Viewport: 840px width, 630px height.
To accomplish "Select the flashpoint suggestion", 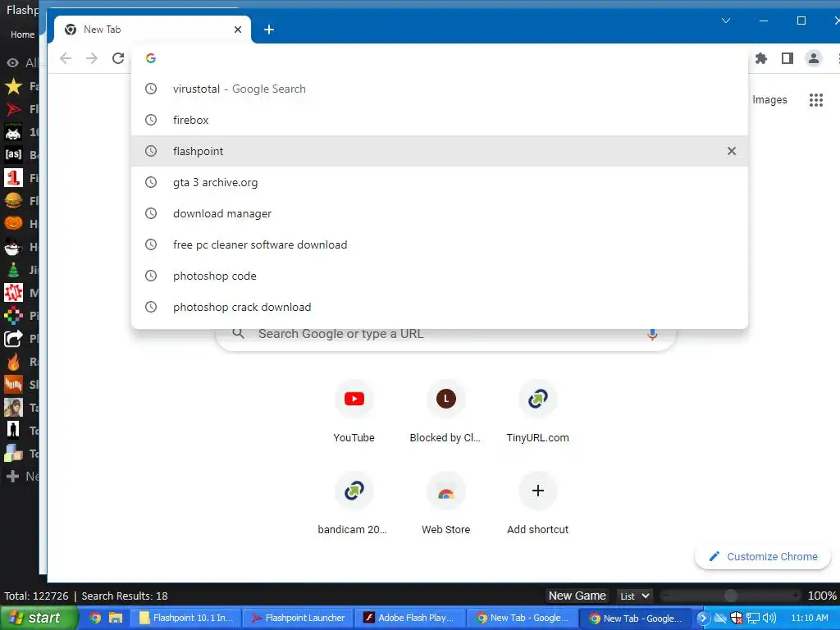I will [x=440, y=151].
